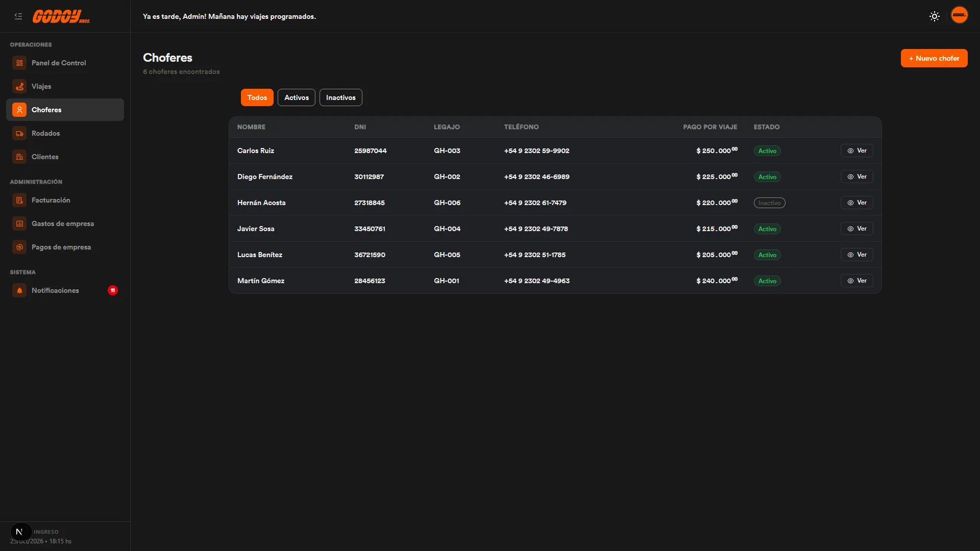Screen dimensions: 980x551
Task: Open Clientes building icon in sidebar
Action: [x=19, y=157]
